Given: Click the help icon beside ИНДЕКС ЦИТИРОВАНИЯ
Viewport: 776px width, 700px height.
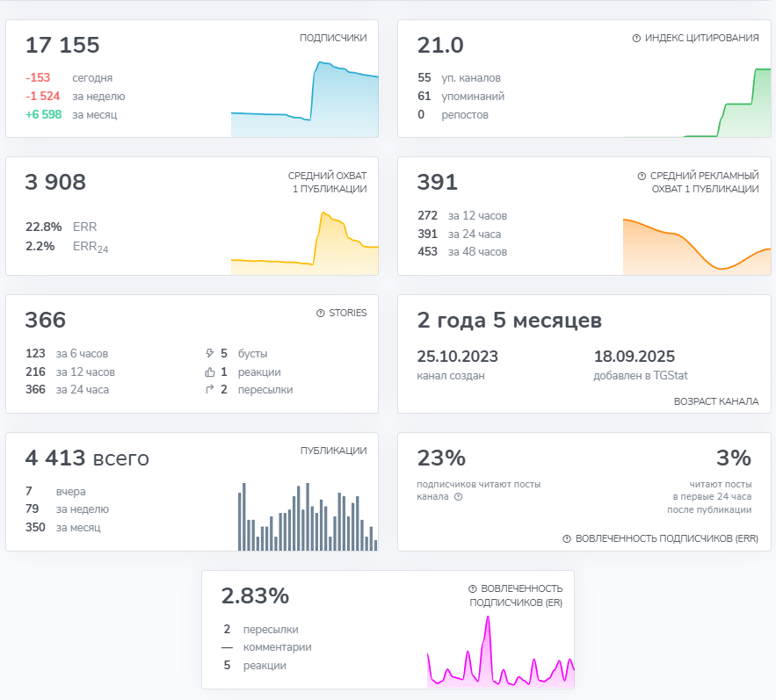Looking at the screenshot, I should [636, 39].
